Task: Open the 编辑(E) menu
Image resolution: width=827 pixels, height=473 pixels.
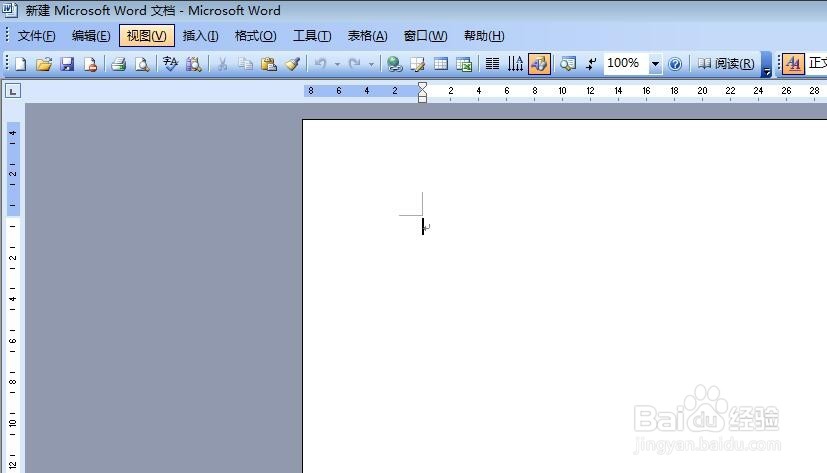Action: [91, 36]
